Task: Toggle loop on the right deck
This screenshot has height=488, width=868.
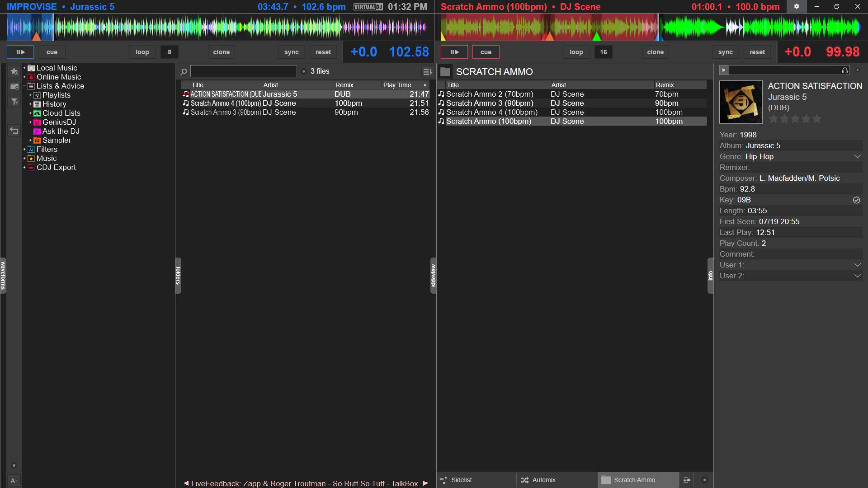Action: [576, 52]
